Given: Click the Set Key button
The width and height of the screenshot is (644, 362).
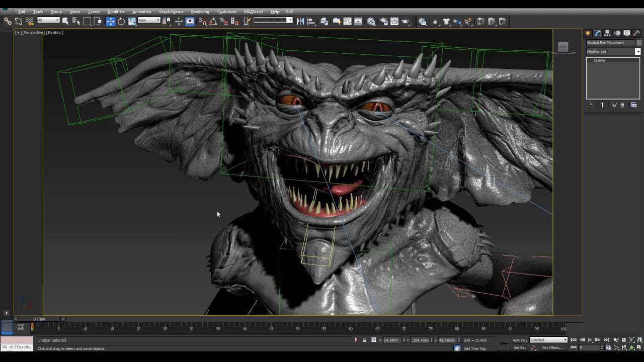Looking at the screenshot, I should coord(520,347).
